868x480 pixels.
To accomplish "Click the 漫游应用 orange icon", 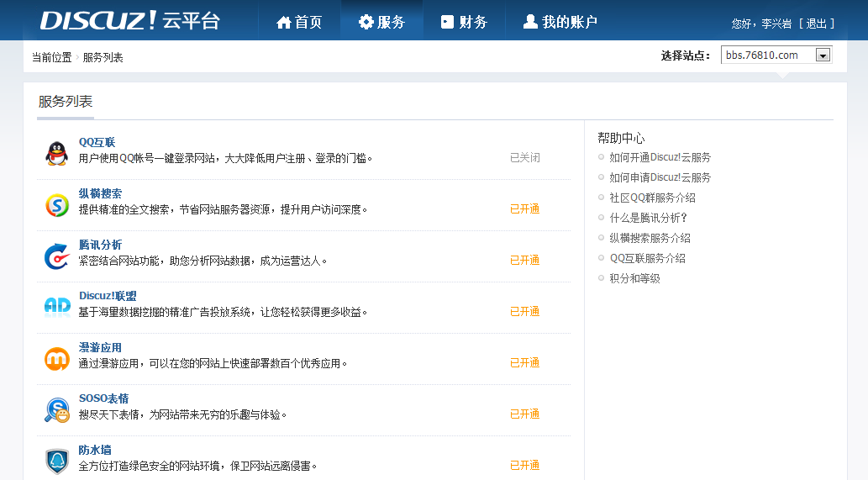I will coord(57,359).
